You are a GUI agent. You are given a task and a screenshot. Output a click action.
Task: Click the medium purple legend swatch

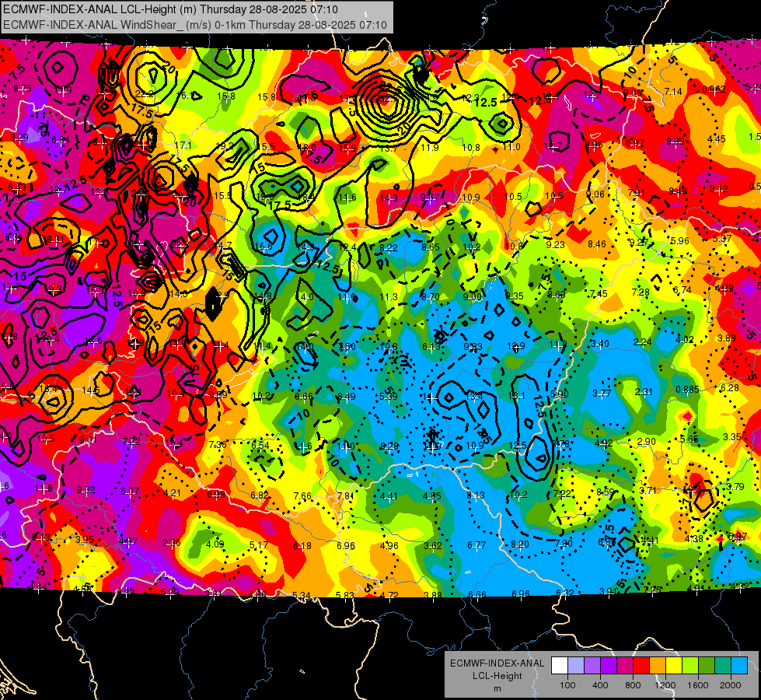pos(592,666)
